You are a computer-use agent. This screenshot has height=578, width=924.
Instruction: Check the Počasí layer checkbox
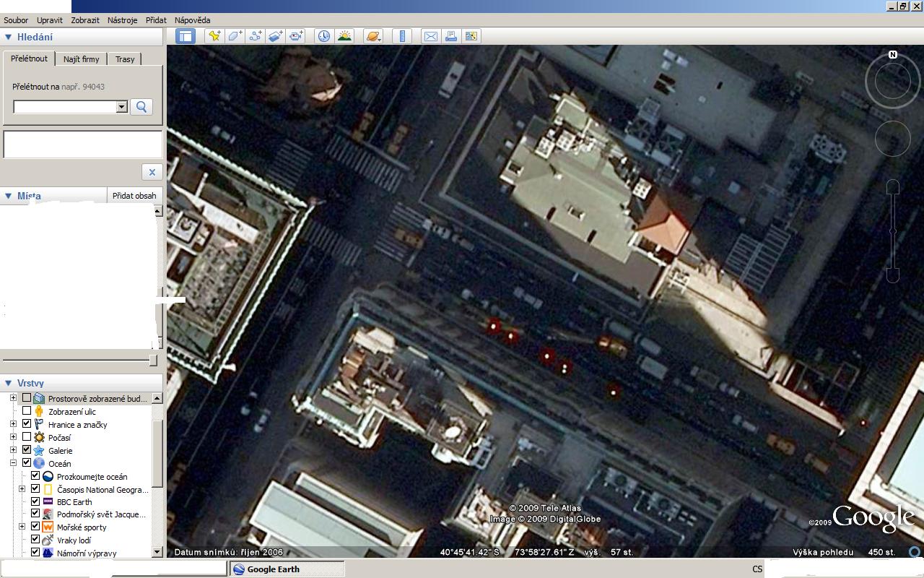coord(27,437)
